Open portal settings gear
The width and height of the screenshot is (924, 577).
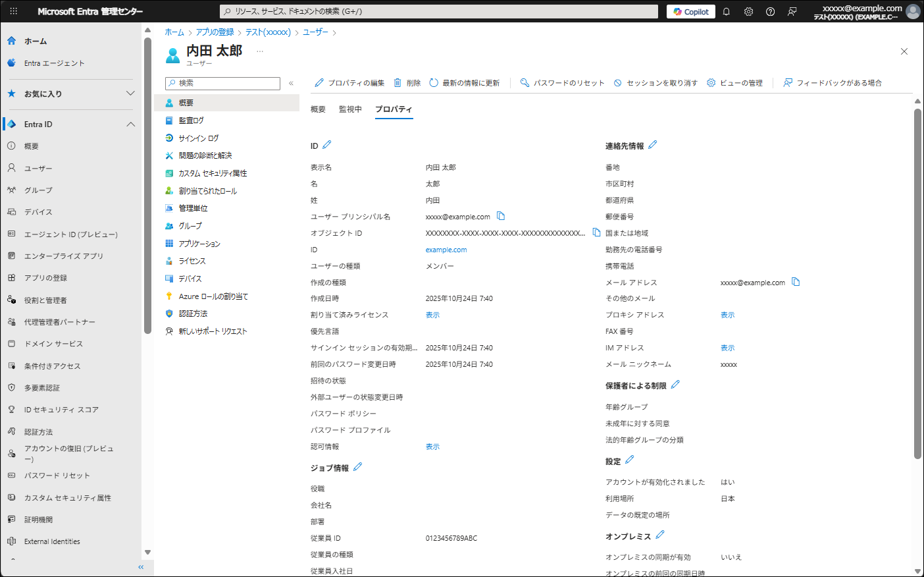point(748,12)
